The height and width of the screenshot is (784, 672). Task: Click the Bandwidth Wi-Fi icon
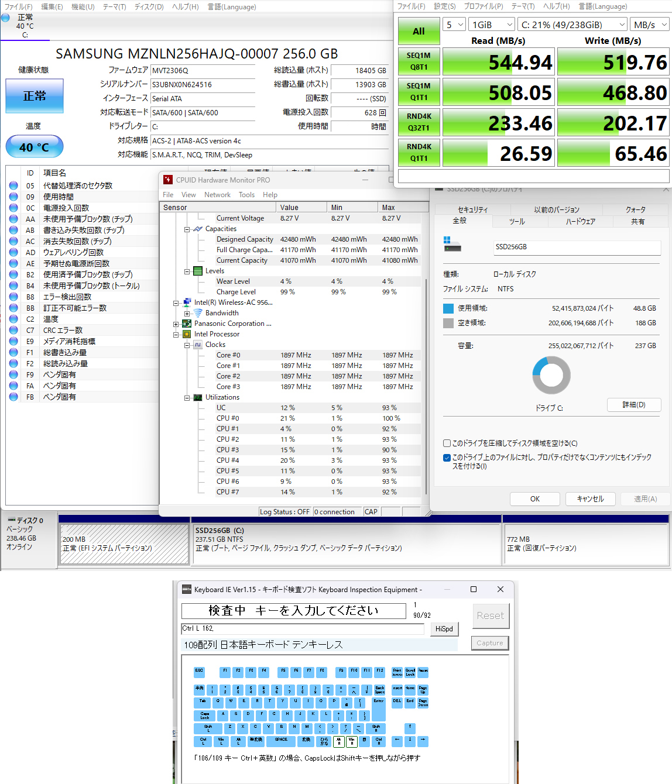coord(198,313)
